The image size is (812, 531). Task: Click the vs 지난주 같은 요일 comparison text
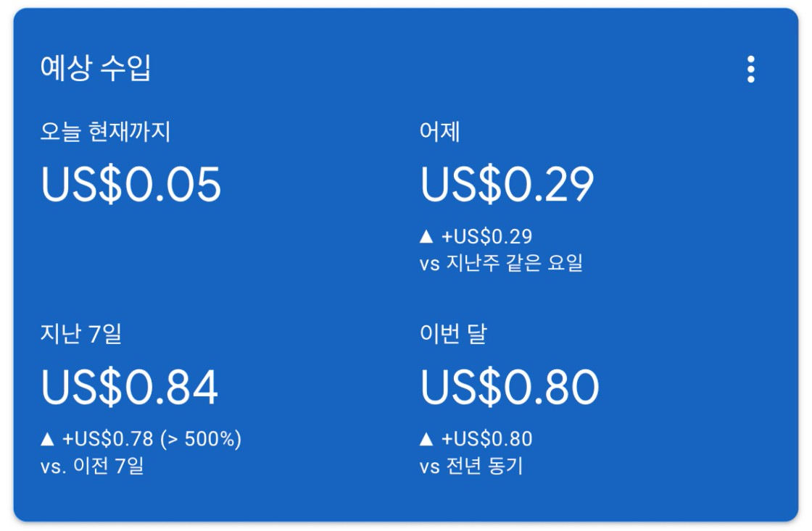click(501, 263)
